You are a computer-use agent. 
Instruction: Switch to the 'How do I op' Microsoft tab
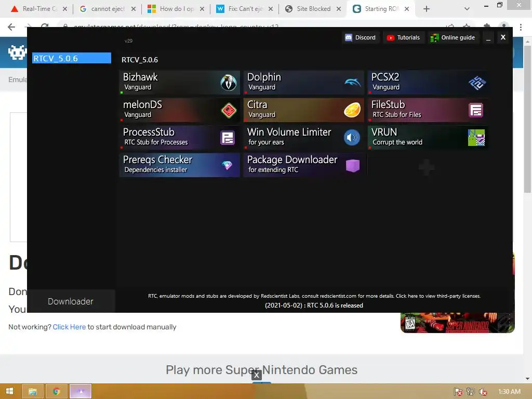click(x=176, y=9)
